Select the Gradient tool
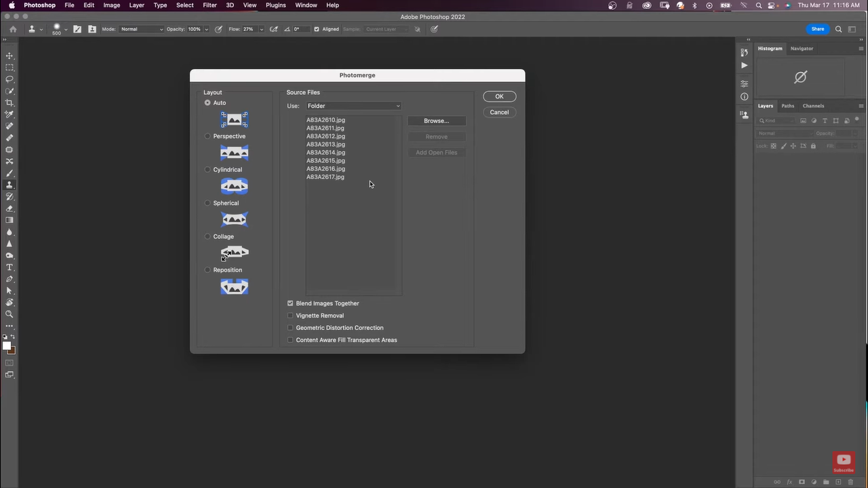 [x=9, y=220]
